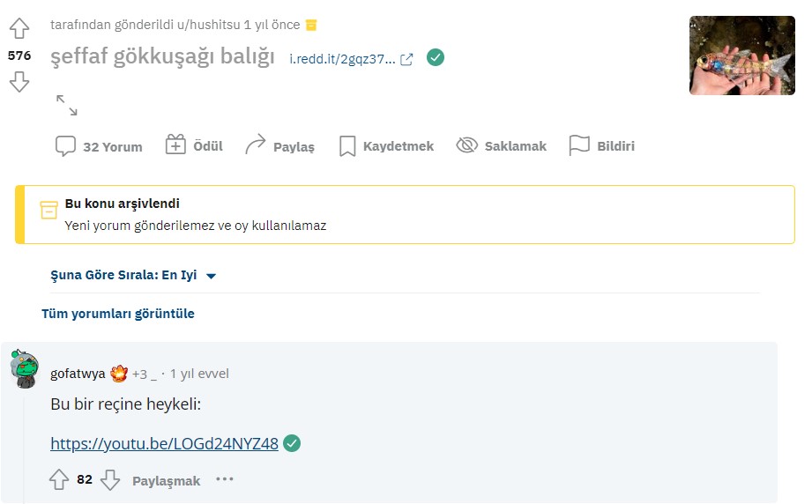Open the three-dot comment options menu

[x=225, y=480]
